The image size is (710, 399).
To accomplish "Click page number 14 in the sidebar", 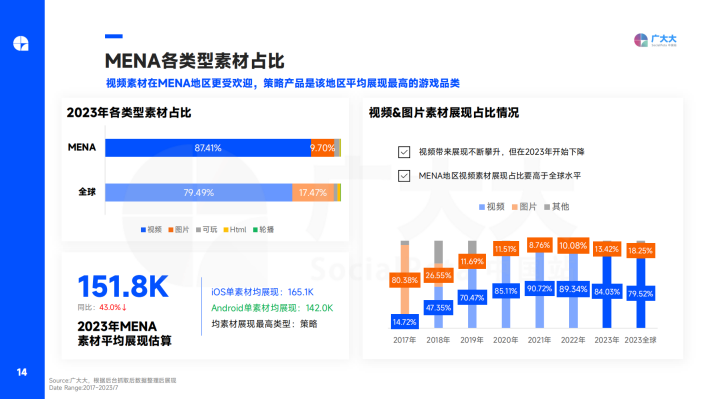I will pyautogui.click(x=22, y=372).
